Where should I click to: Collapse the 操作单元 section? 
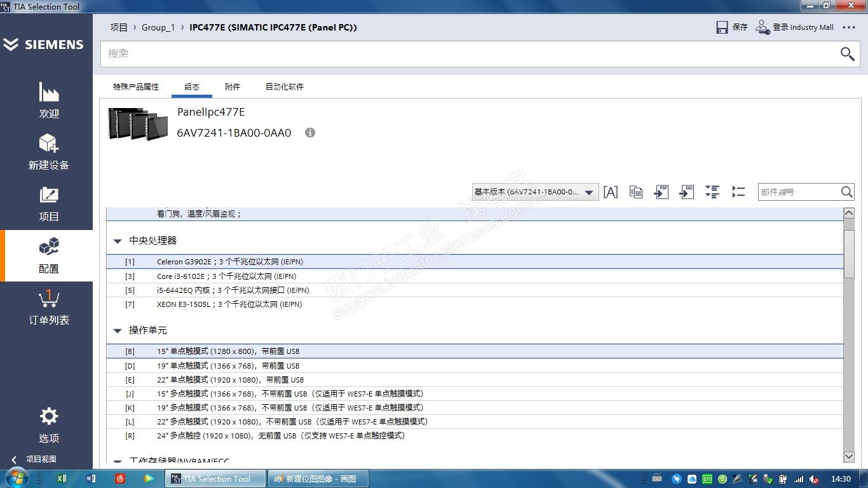pyautogui.click(x=117, y=331)
